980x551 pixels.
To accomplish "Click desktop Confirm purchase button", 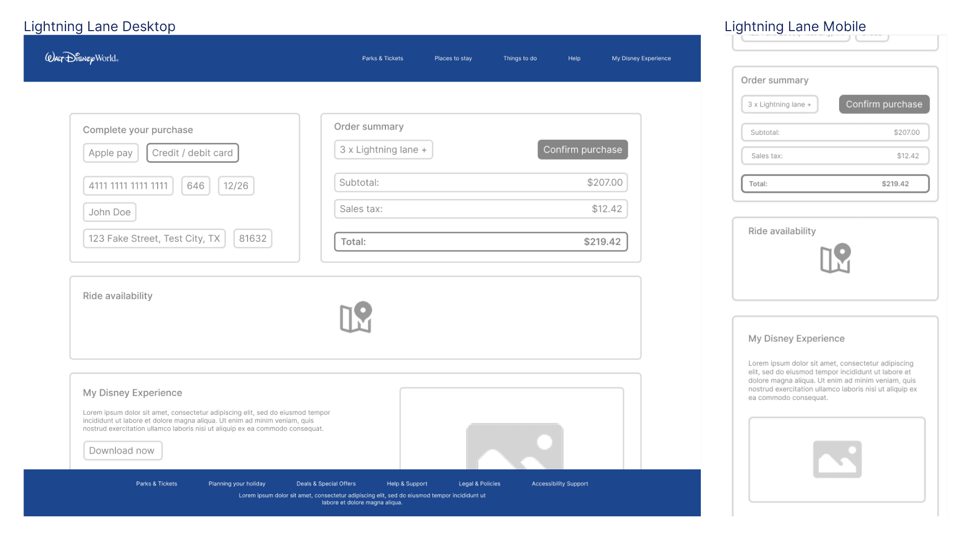I will 583,150.
